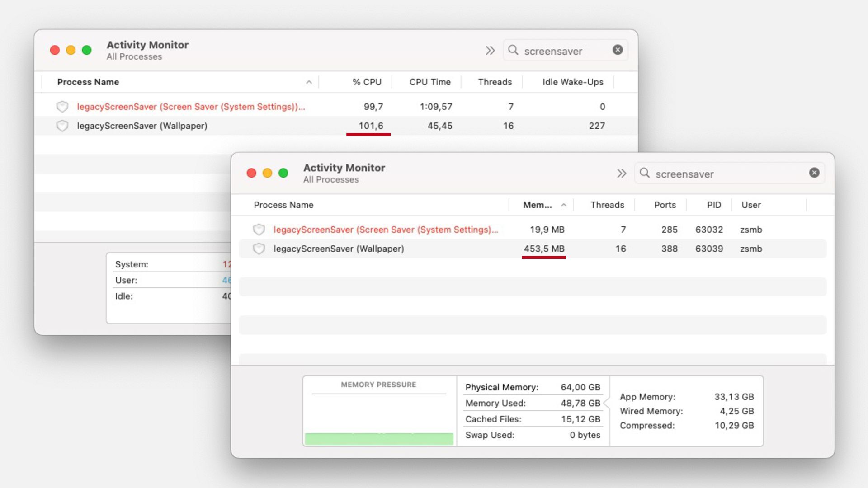Click shield icon of Screen Saver memory row

tap(259, 230)
